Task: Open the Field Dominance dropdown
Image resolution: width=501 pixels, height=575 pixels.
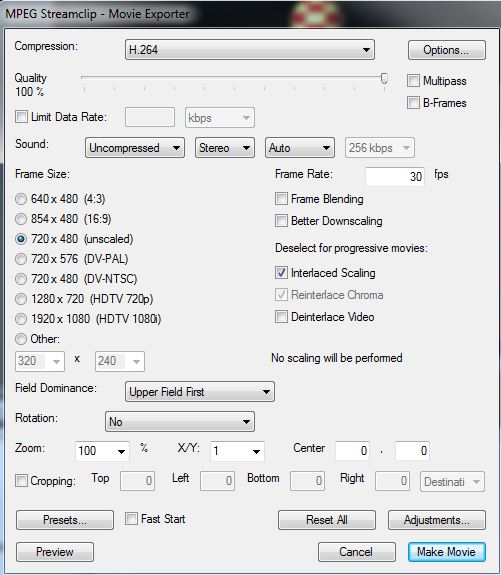Action: pos(200,392)
